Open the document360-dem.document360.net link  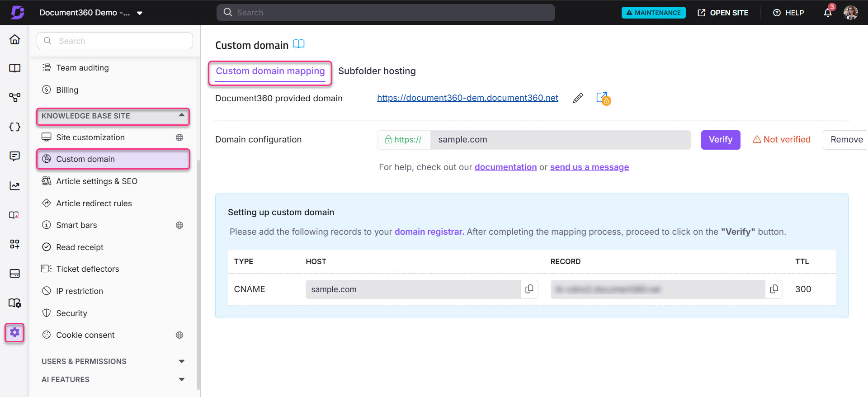pos(467,98)
